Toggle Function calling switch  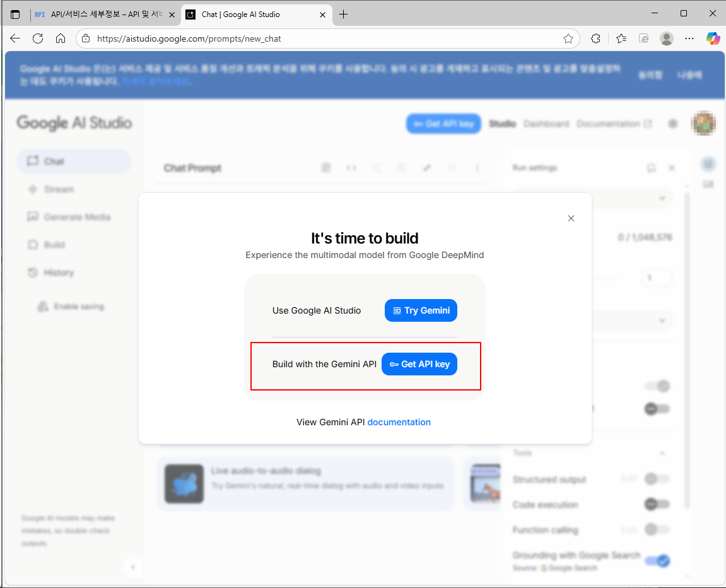pyautogui.click(x=657, y=529)
